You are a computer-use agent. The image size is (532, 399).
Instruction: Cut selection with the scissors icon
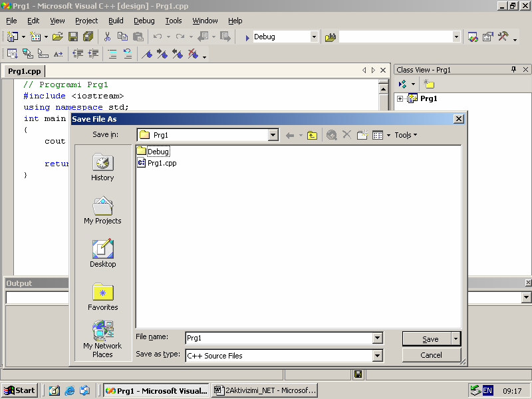tap(107, 37)
